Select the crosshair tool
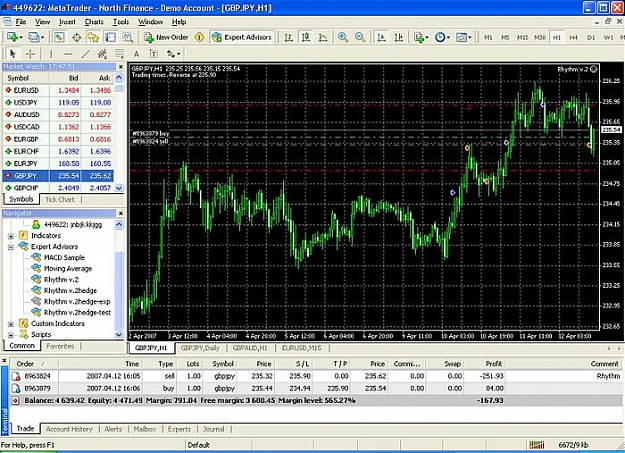The image size is (625, 453). tap(30, 54)
